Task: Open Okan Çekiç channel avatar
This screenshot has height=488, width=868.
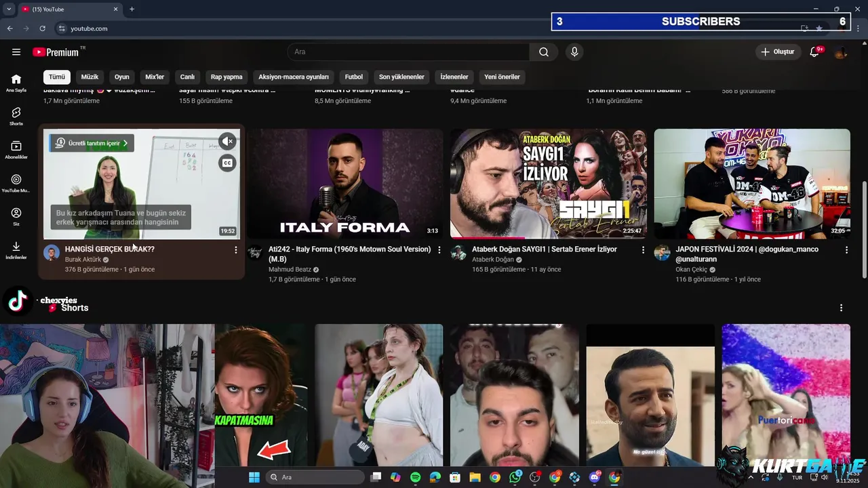Action: pyautogui.click(x=662, y=253)
